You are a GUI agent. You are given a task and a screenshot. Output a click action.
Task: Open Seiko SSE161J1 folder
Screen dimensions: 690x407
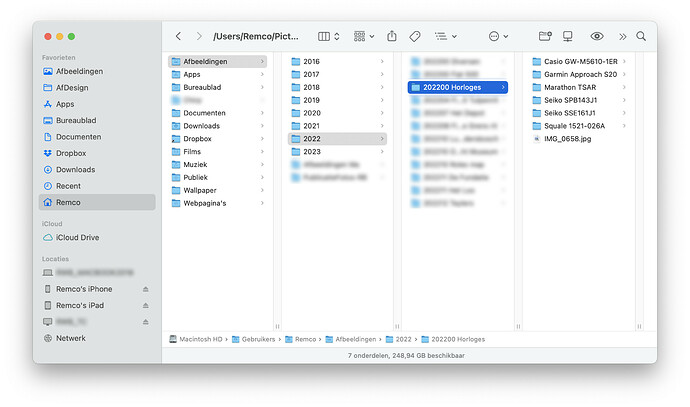(x=579, y=113)
